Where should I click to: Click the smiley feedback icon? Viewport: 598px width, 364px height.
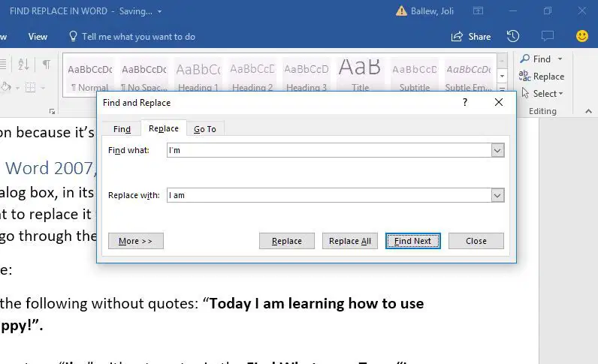click(582, 36)
